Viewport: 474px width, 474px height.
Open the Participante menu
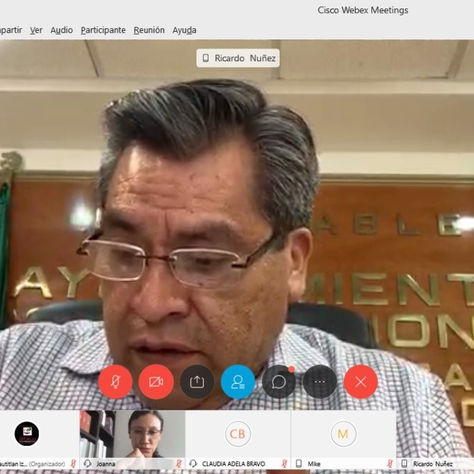(103, 30)
